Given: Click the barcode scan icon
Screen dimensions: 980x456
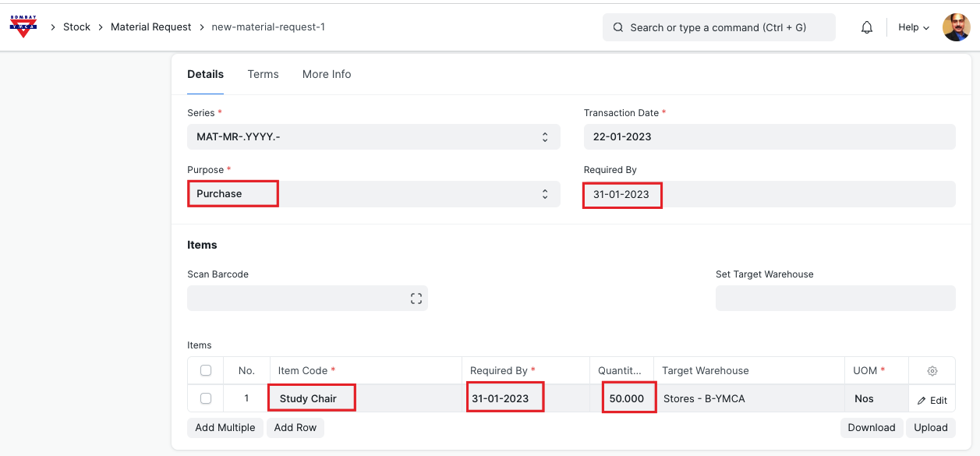Looking at the screenshot, I should [416, 299].
